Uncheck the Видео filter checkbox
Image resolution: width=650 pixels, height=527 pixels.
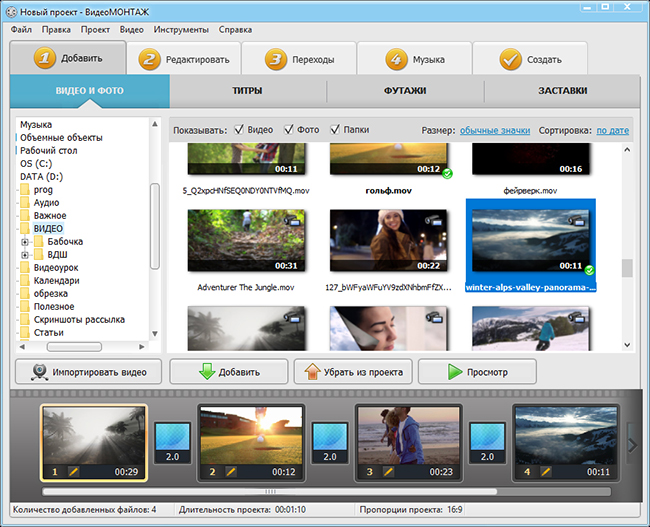point(238,130)
